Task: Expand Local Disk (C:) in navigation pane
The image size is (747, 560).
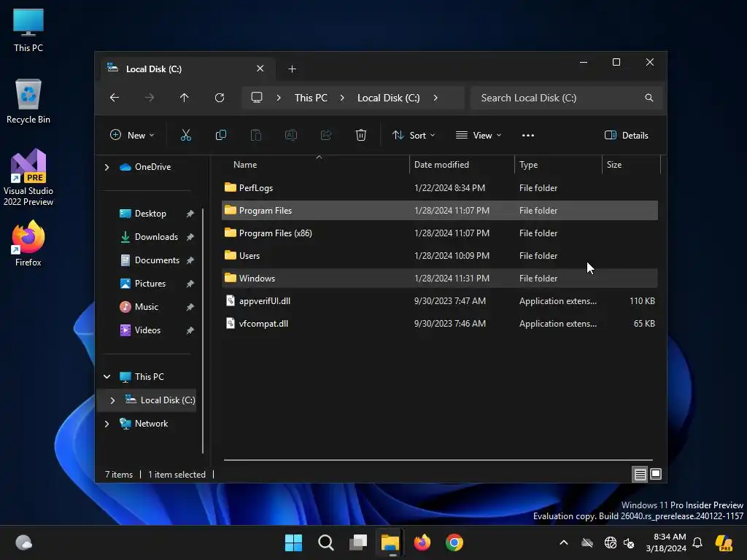Action: tap(112, 400)
